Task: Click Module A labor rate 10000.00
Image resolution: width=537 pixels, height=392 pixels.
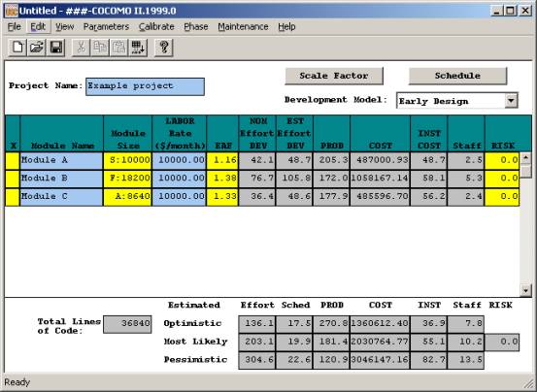Action: click(x=179, y=160)
